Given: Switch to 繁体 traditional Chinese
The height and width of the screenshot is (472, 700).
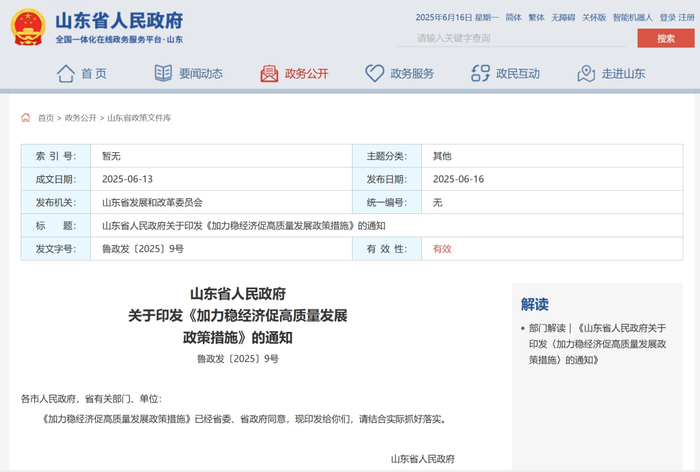Looking at the screenshot, I should [x=536, y=17].
